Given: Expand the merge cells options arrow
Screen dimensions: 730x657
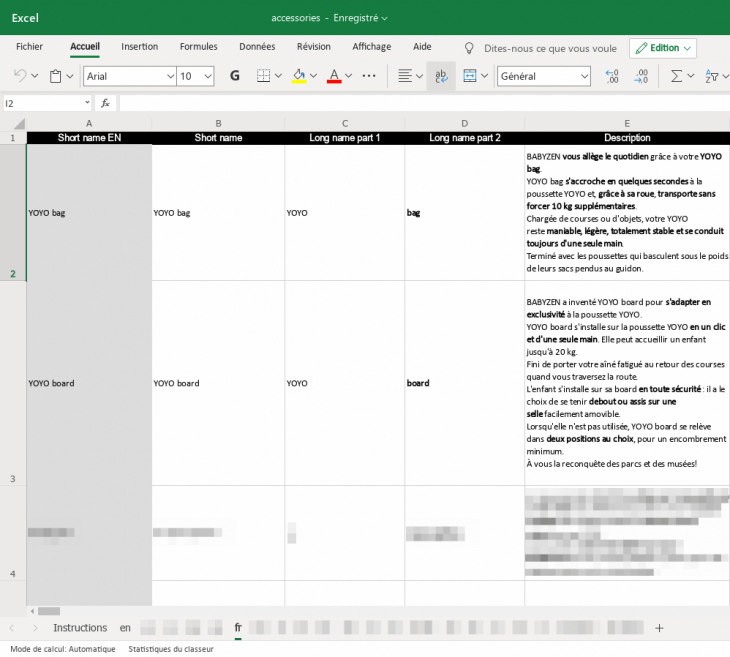Looking at the screenshot, I should [484, 76].
